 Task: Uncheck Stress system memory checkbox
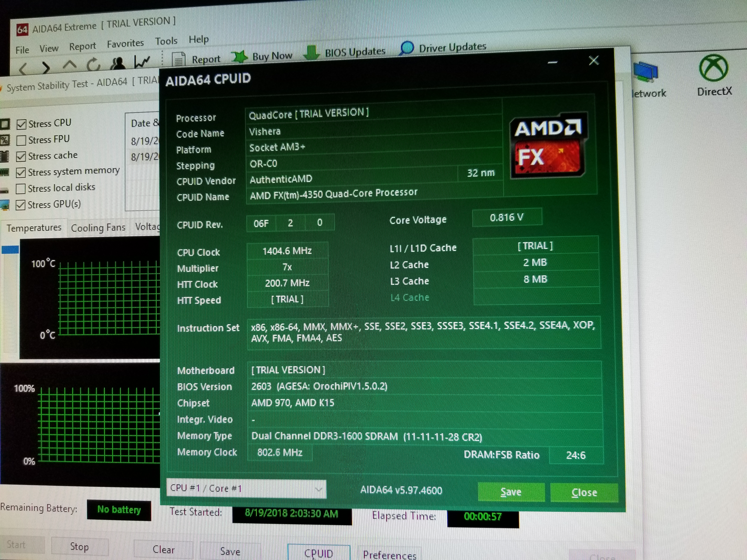(21, 173)
